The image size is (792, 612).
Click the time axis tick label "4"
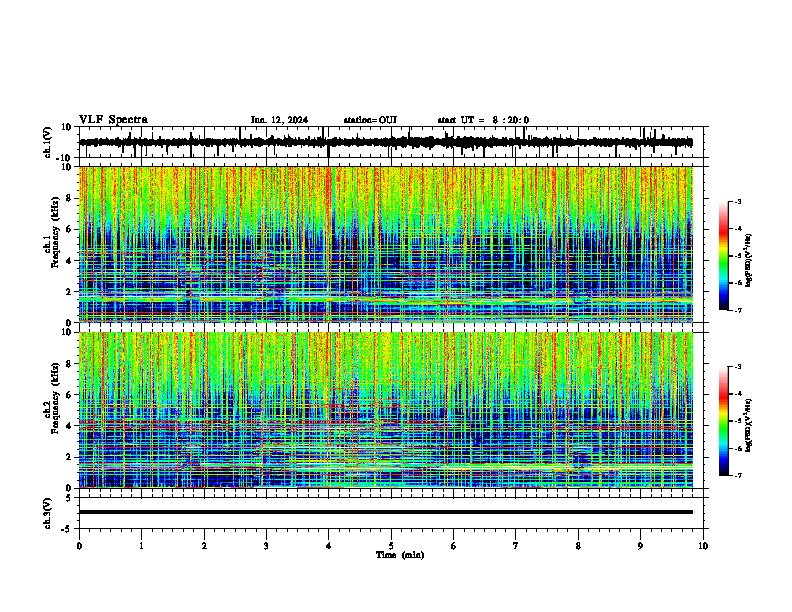[329, 546]
